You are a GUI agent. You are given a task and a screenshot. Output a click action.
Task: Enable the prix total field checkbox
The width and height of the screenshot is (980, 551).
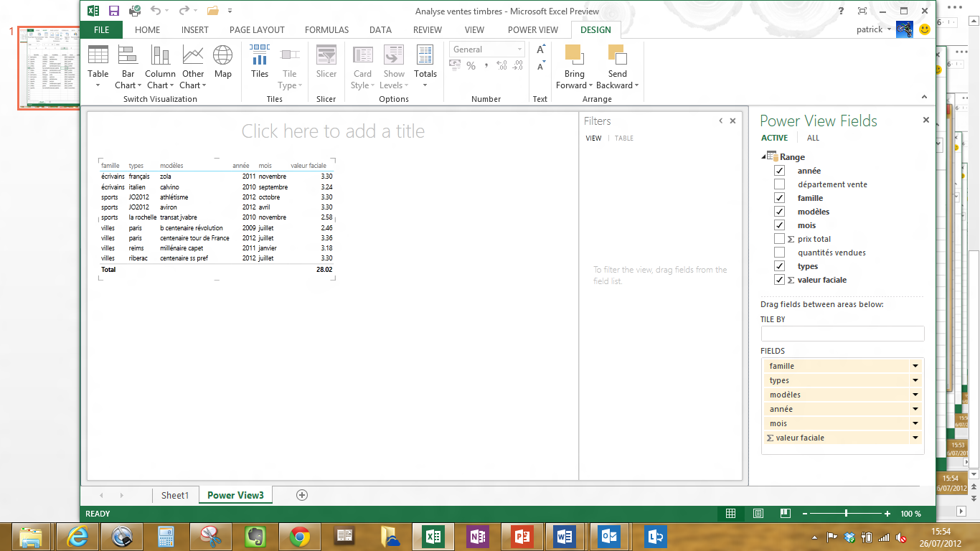point(779,239)
